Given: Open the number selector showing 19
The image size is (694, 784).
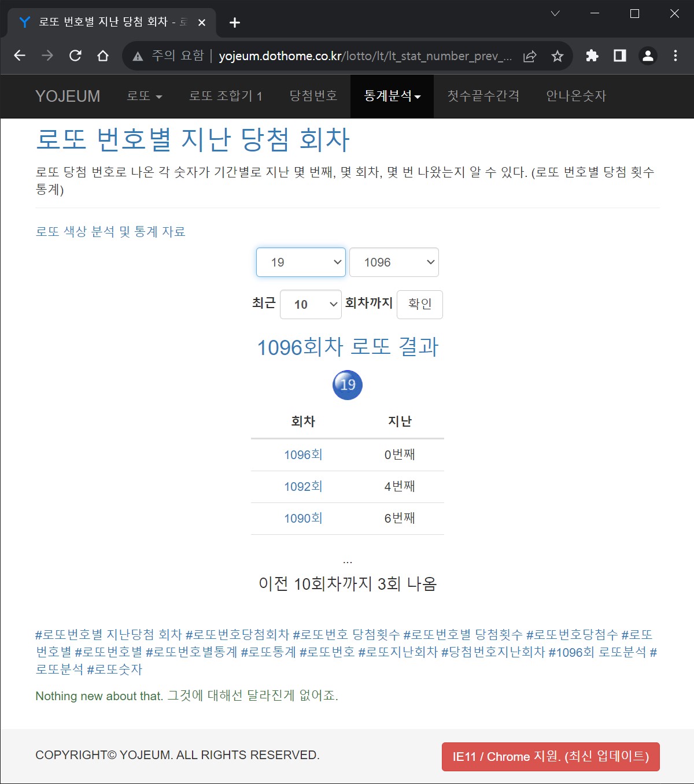Looking at the screenshot, I should pos(301,262).
